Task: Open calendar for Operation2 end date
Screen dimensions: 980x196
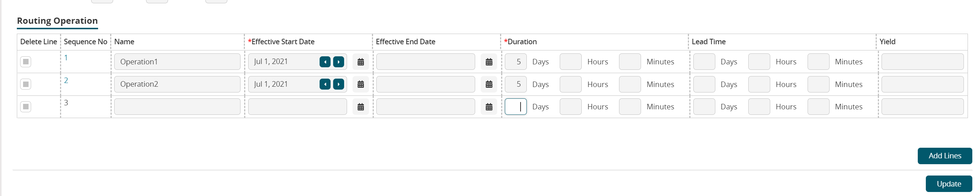Action: (x=489, y=84)
